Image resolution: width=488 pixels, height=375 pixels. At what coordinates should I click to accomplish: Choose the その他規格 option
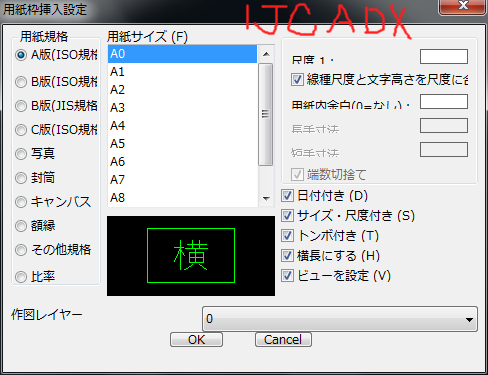point(21,250)
